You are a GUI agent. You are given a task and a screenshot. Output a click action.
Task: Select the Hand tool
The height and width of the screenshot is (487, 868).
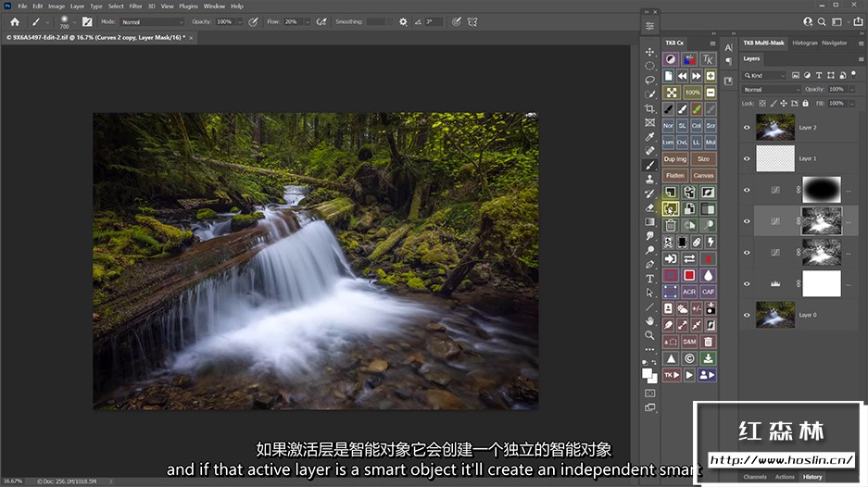coord(649,320)
